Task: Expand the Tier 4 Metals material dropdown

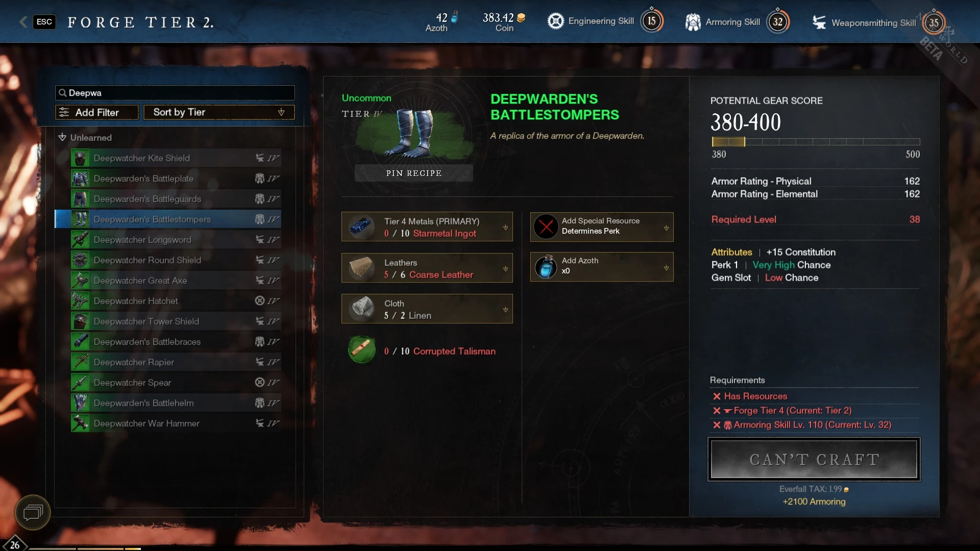Action: pos(505,228)
